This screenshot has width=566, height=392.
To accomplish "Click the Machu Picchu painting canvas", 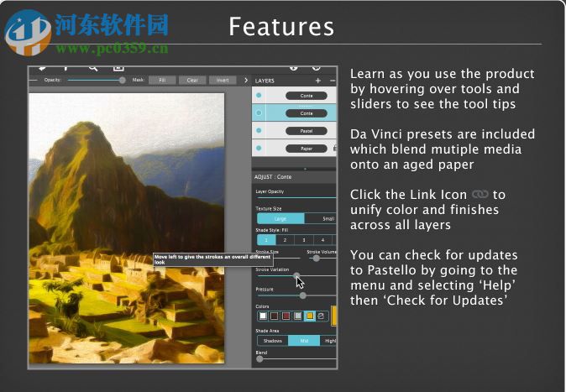I will point(126,228).
